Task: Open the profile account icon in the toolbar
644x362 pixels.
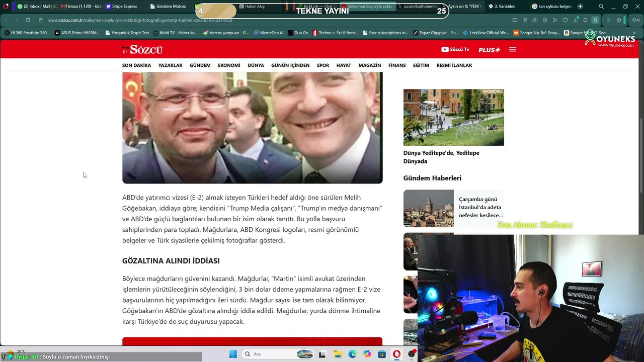Action: click(x=596, y=20)
